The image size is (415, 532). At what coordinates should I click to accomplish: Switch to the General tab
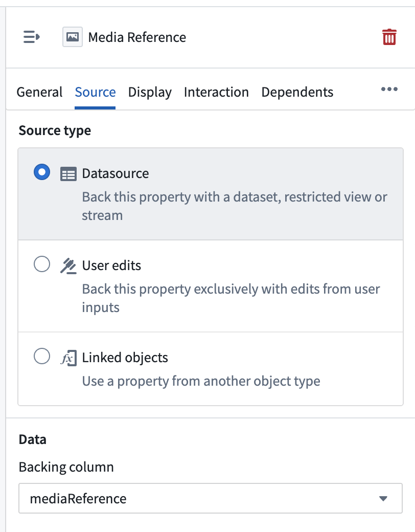pyautogui.click(x=39, y=92)
